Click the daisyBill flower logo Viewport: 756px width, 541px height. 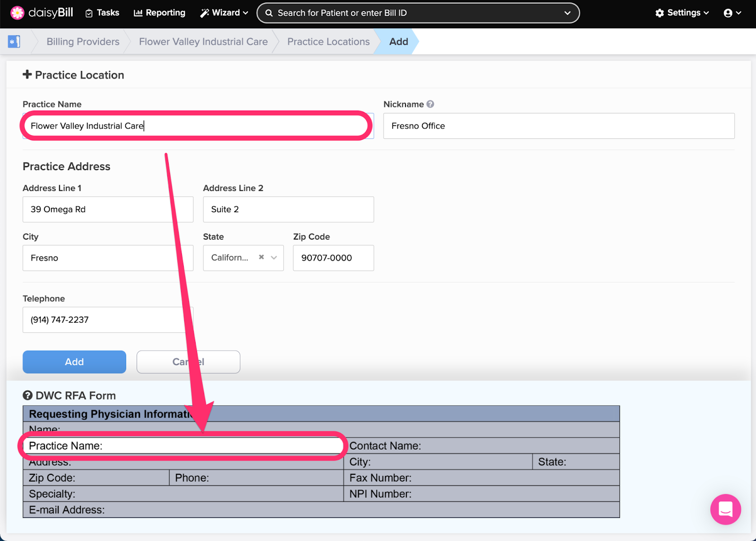pyautogui.click(x=17, y=13)
